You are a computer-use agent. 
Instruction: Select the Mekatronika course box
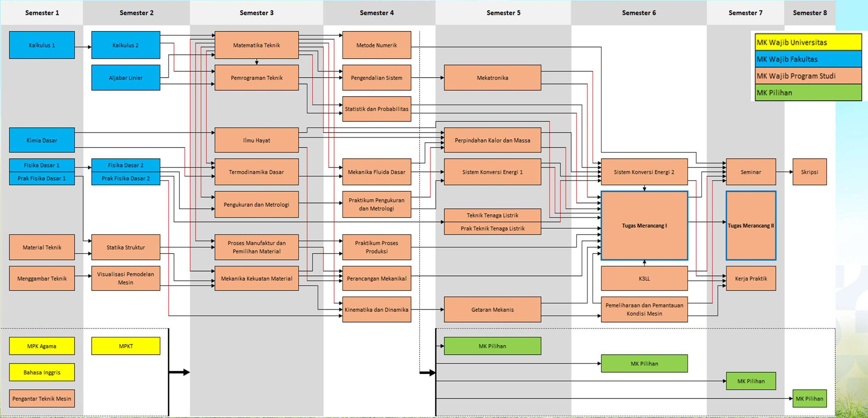coord(492,77)
